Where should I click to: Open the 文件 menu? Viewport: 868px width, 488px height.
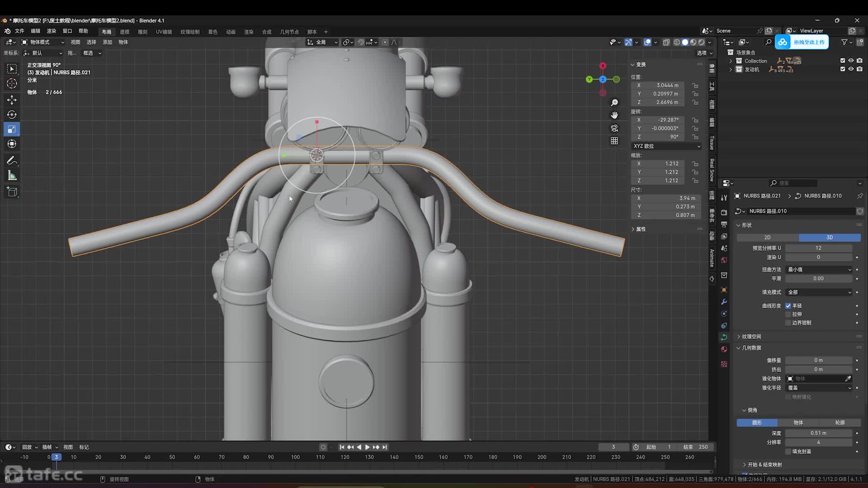(x=19, y=31)
